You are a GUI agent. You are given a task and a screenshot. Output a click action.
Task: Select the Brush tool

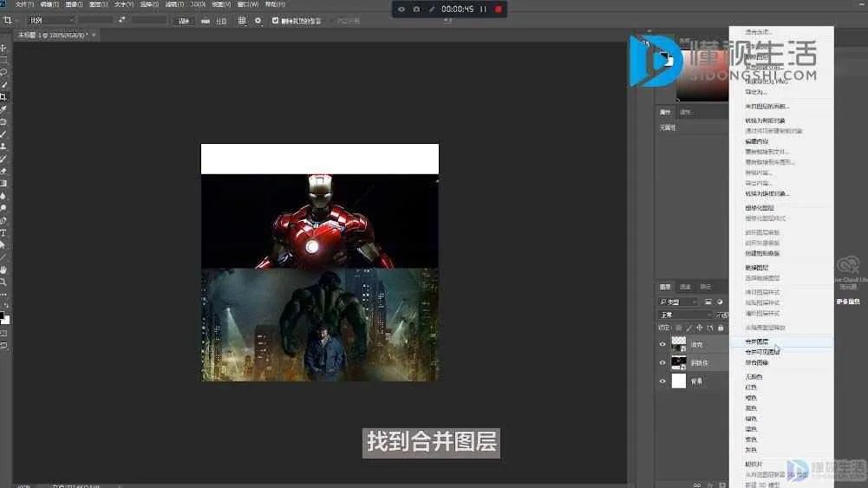3,133
